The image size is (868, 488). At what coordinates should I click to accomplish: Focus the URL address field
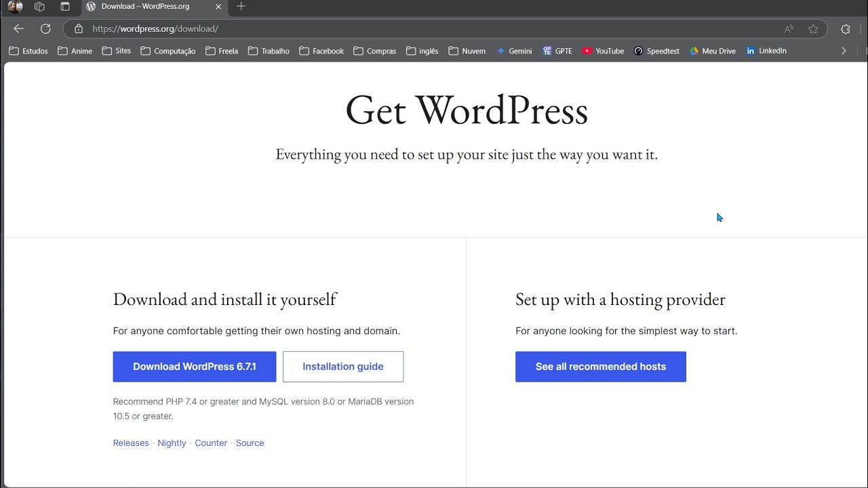[x=434, y=29]
